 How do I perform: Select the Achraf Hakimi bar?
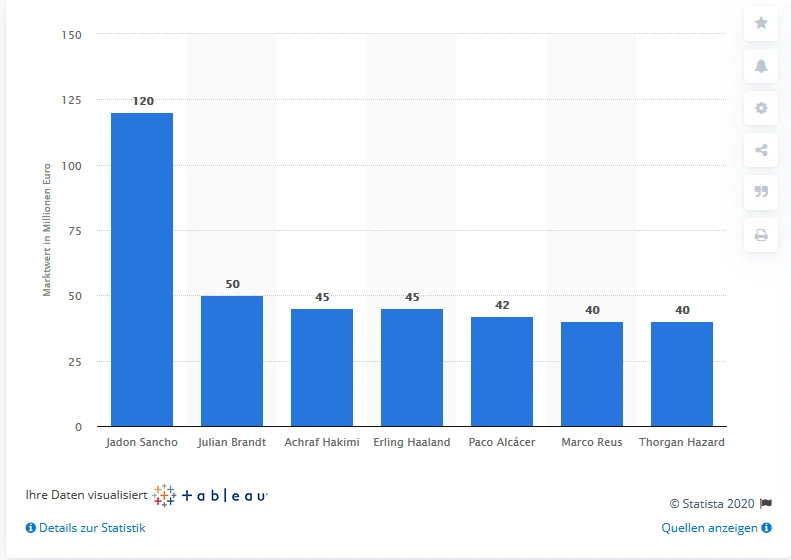point(322,368)
